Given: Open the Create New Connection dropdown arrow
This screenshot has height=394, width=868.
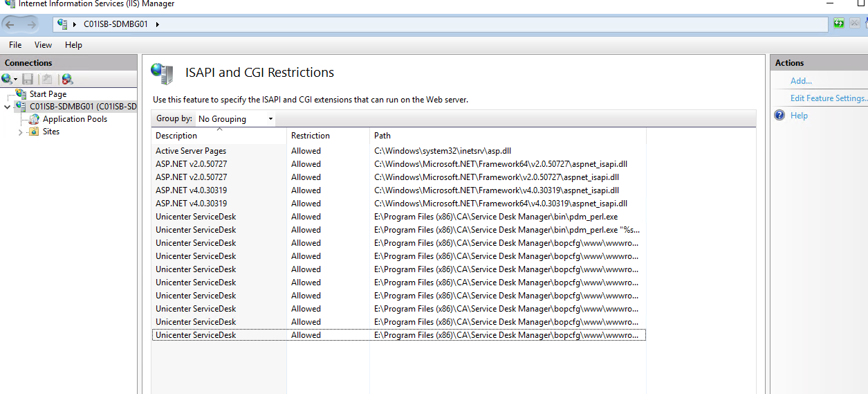Looking at the screenshot, I should [x=15, y=80].
